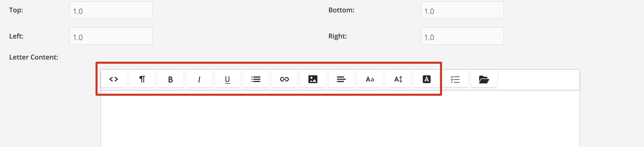Viewport: 644px width, 147px height.
Task: Click inside the Letter Content editor area
Action: click(x=340, y=118)
